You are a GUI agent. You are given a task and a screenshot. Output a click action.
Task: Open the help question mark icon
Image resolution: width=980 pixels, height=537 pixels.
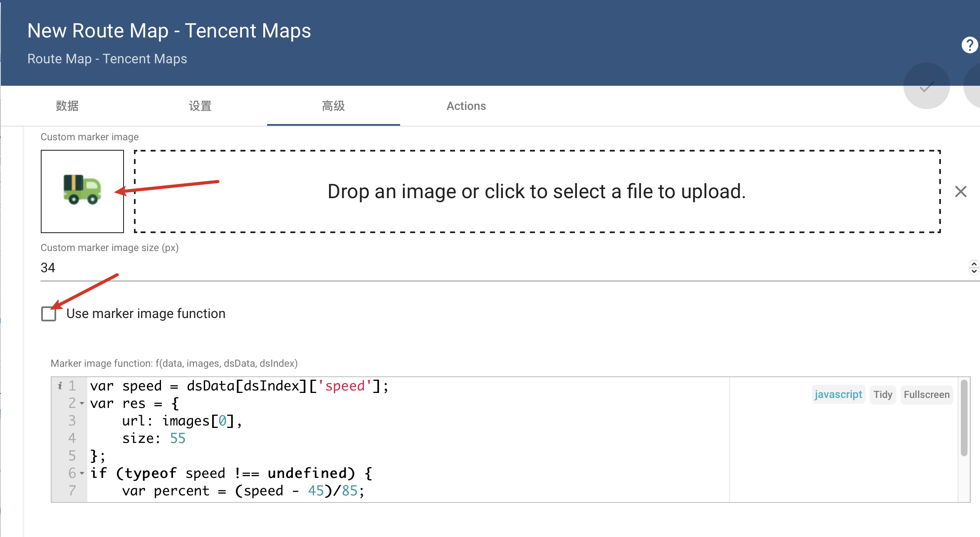[x=969, y=45]
